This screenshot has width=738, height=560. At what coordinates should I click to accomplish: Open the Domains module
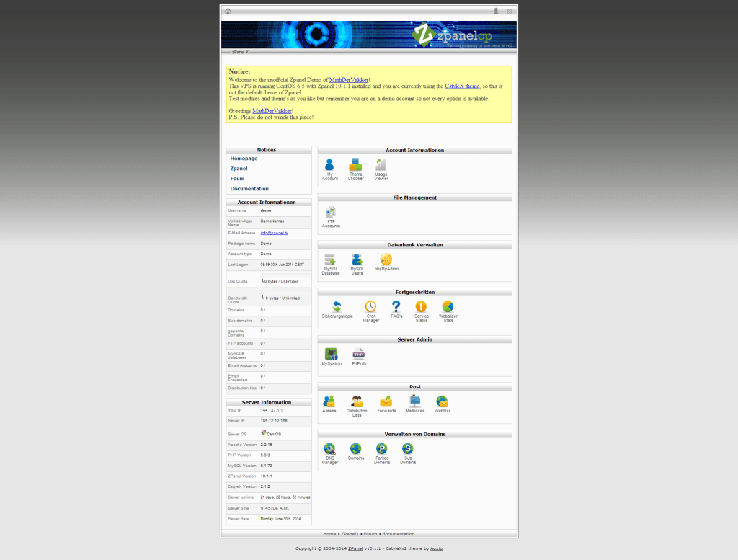click(x=356, y=452)
